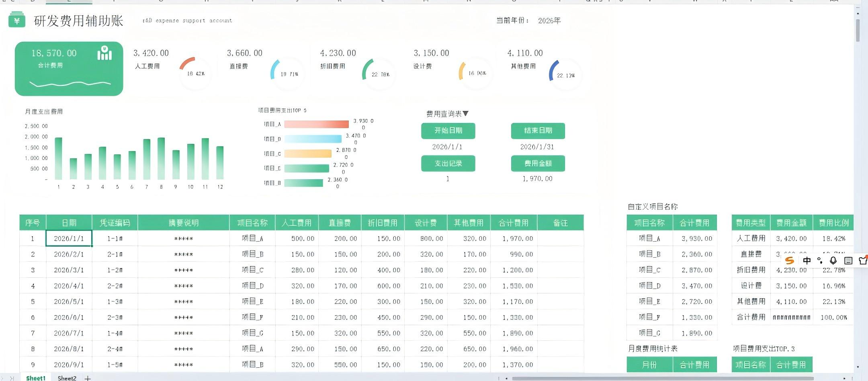Select the 折旧费用 header in the main ledger table
The height and width of the screenshot is (381, 868).
point(383,223)
